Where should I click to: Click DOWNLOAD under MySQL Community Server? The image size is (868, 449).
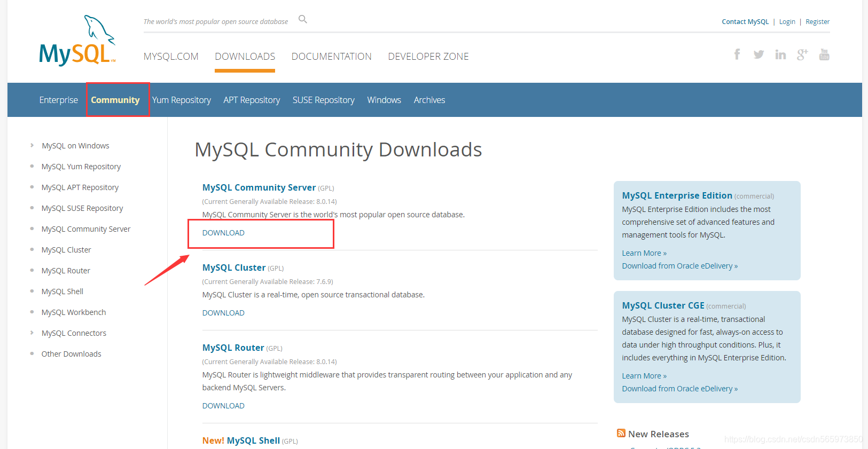(223, 233)
